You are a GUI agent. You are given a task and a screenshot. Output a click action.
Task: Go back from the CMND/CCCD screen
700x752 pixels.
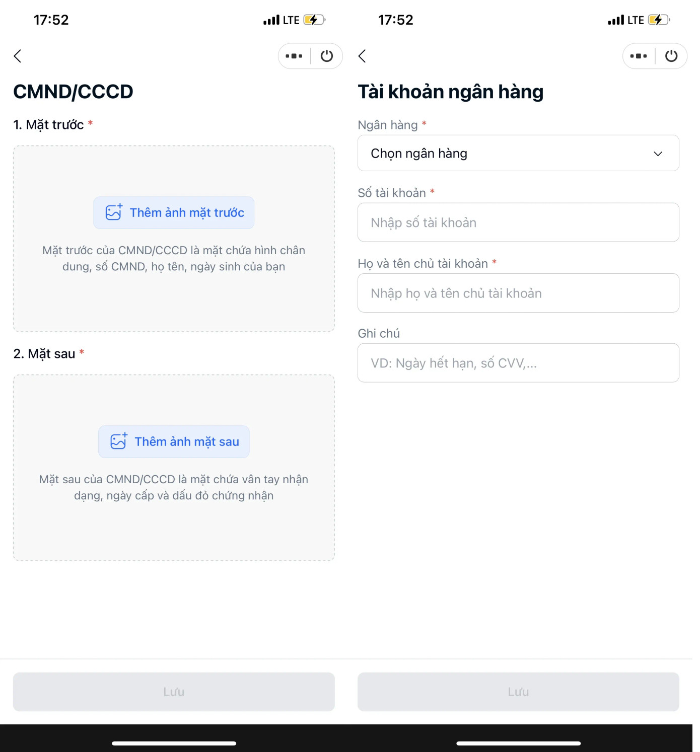point(18,56)
